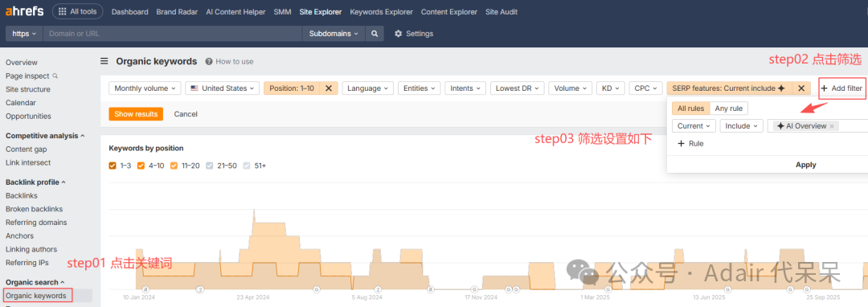868x307 pixels.
Task: Open the Lowest DR filter dropdown
Action: click(x=517, y=88)
